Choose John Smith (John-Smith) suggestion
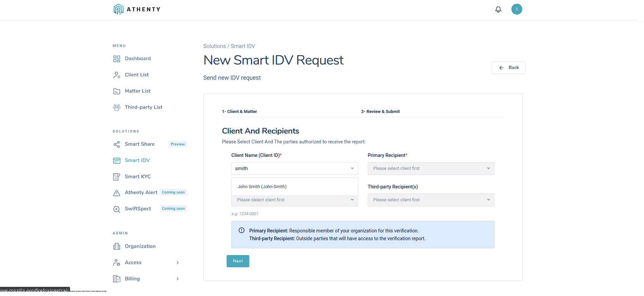The image size is (644, 296). [x=262, y=187]
